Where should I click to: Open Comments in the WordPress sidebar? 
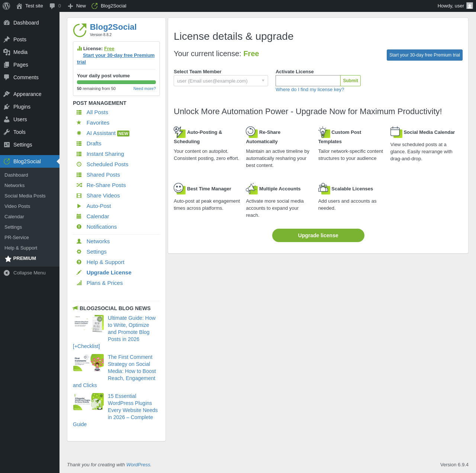(x=26, y=77)
